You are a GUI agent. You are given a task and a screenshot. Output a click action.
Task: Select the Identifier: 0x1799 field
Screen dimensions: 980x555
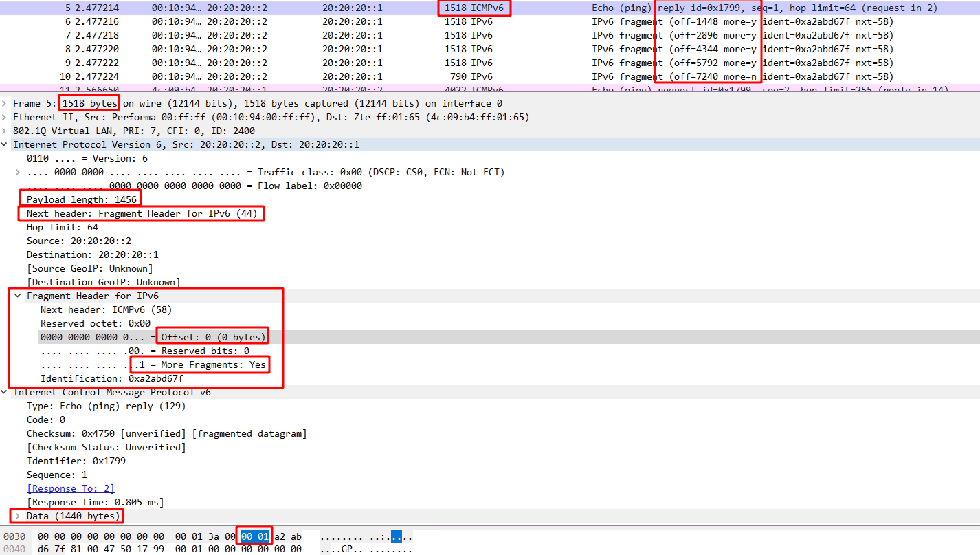click(x=76, y=461)
